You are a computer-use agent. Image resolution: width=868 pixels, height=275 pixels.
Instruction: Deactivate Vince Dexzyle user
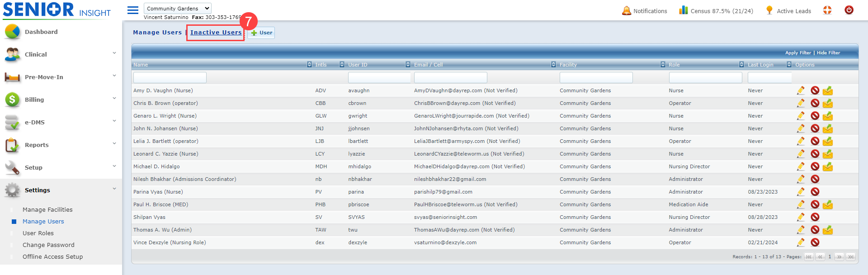815,242
